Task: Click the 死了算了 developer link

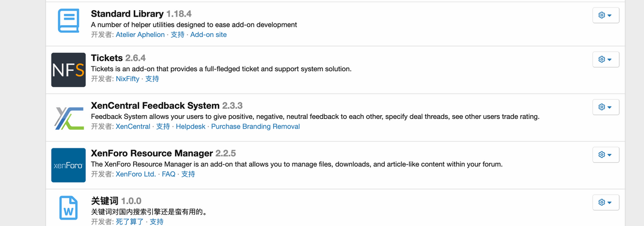Action: tap(130, 222)
